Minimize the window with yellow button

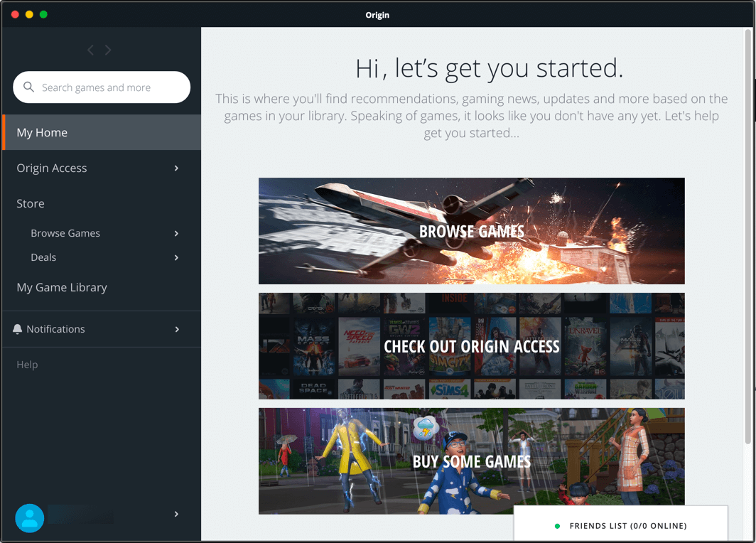click(29, 14)
